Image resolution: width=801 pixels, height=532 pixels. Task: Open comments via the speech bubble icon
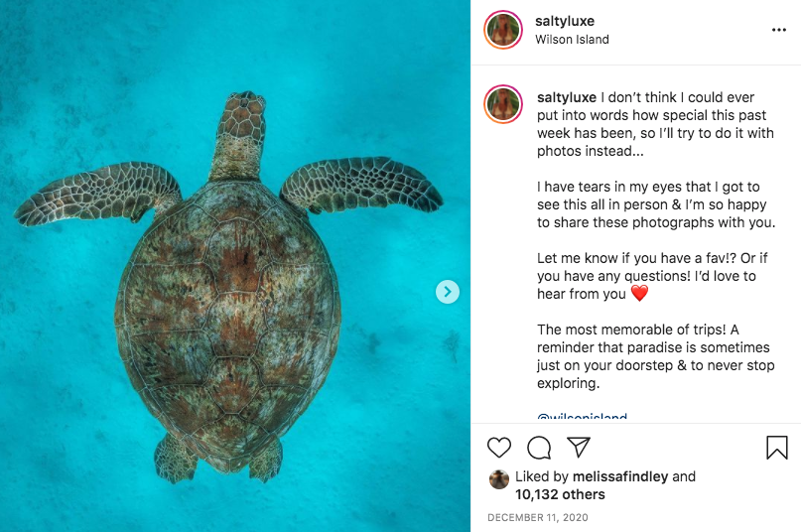(539, 448)
